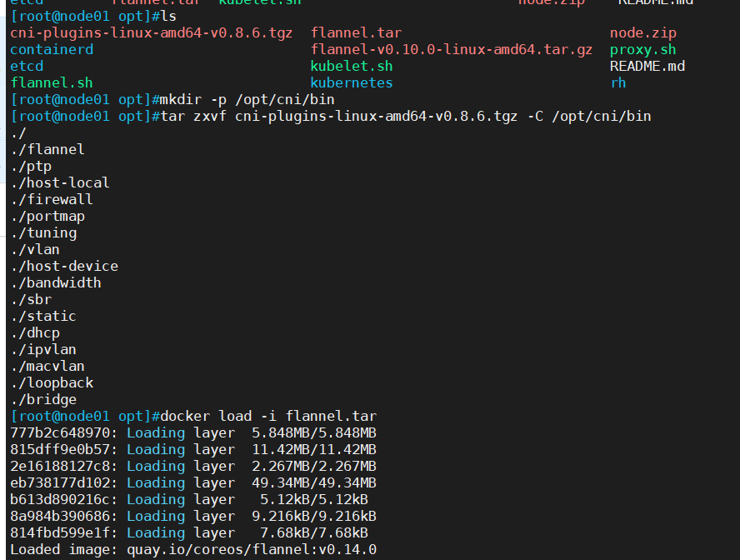Click the ./ptp extracted entry
This screenshot has height=560, width=740.
[31, 167]
